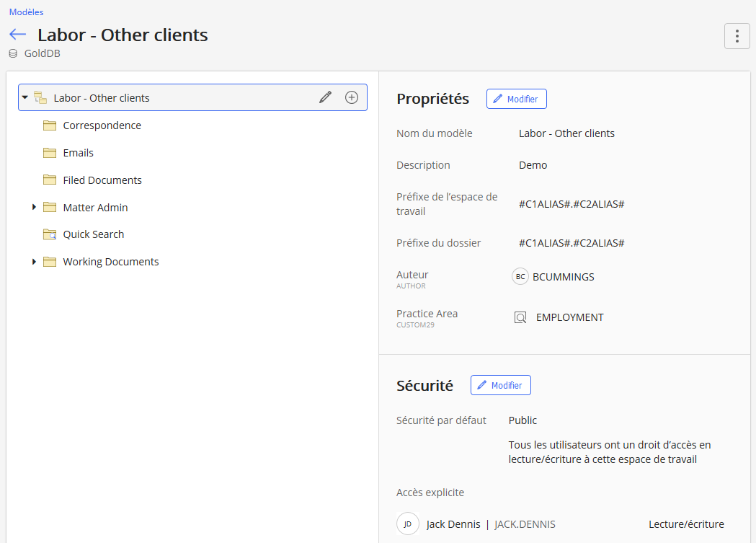Click the back arrow icon

tap(18, 35)
